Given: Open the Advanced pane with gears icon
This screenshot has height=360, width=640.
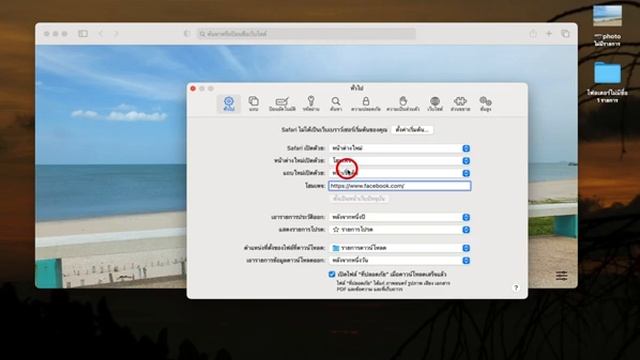Looking at the screenshot, I should [485, 104].
